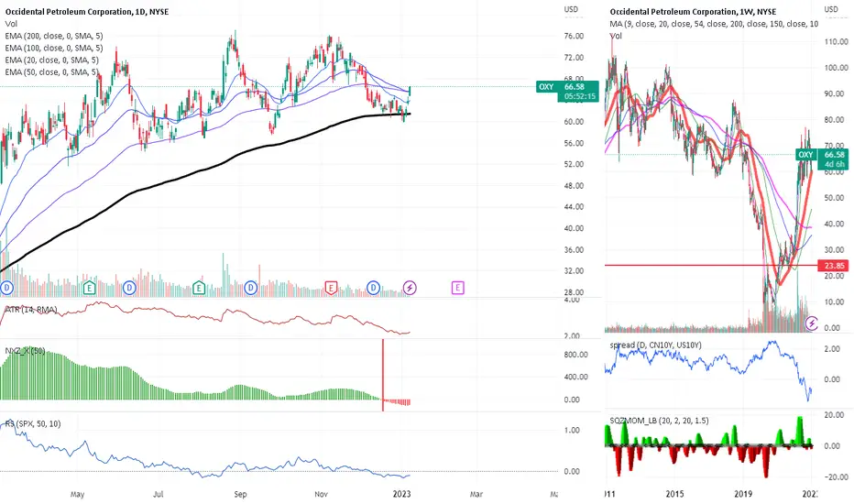Click the 05:52:15 countdown label
Image resolution: width=854 pixels, height=504 pixels.
(580, 97)
